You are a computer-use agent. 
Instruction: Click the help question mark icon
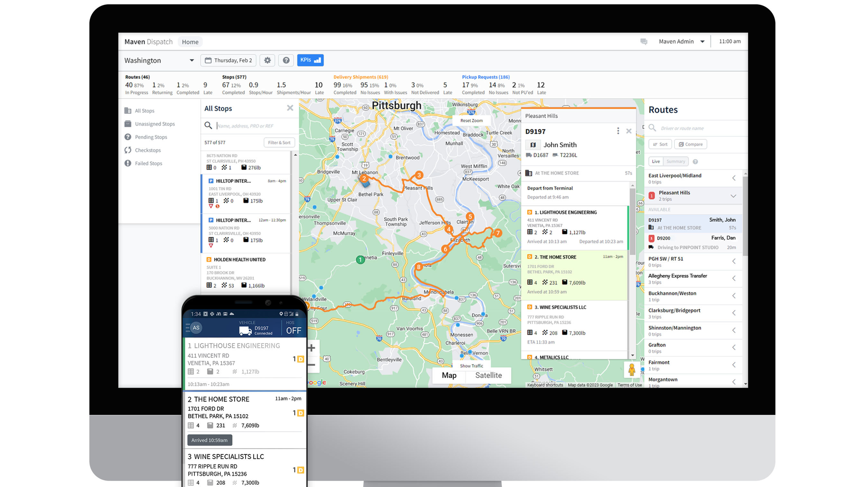coord(286,60)
